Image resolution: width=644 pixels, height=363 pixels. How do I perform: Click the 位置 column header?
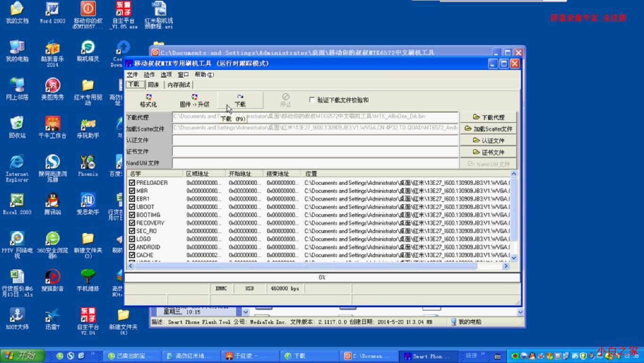point(406,173)
